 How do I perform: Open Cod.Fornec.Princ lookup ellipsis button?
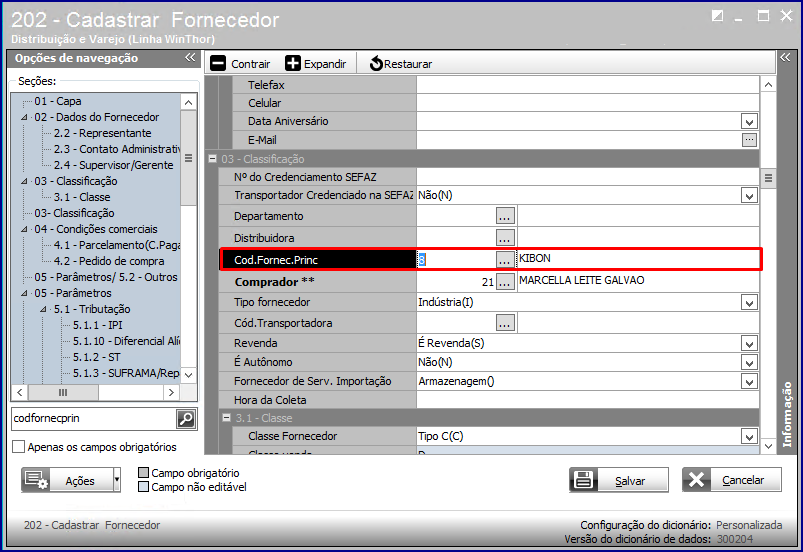click(x=505, y=260)
